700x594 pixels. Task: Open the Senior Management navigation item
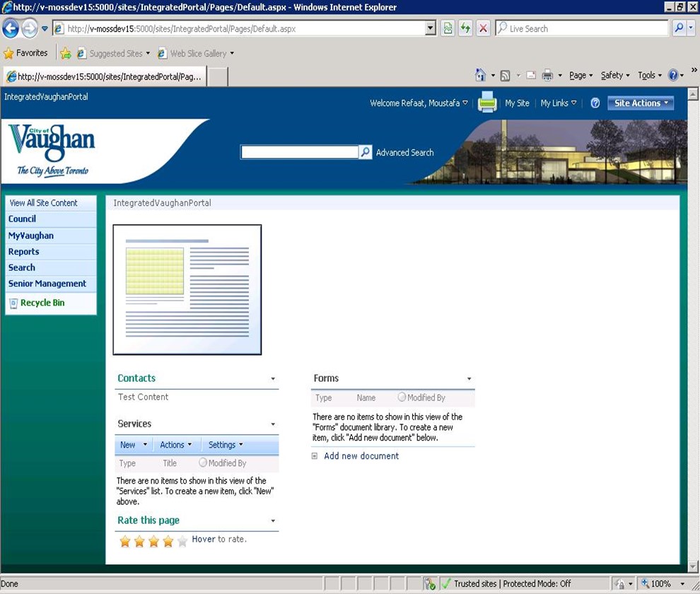pos(47,284)
